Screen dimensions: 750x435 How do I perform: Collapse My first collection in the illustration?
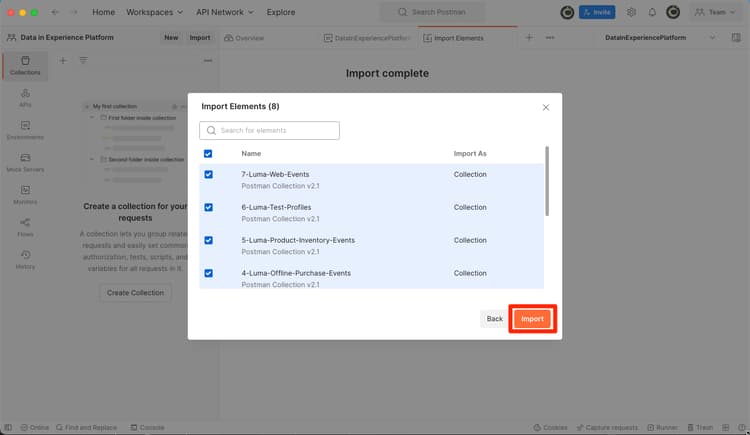(87, 106)
